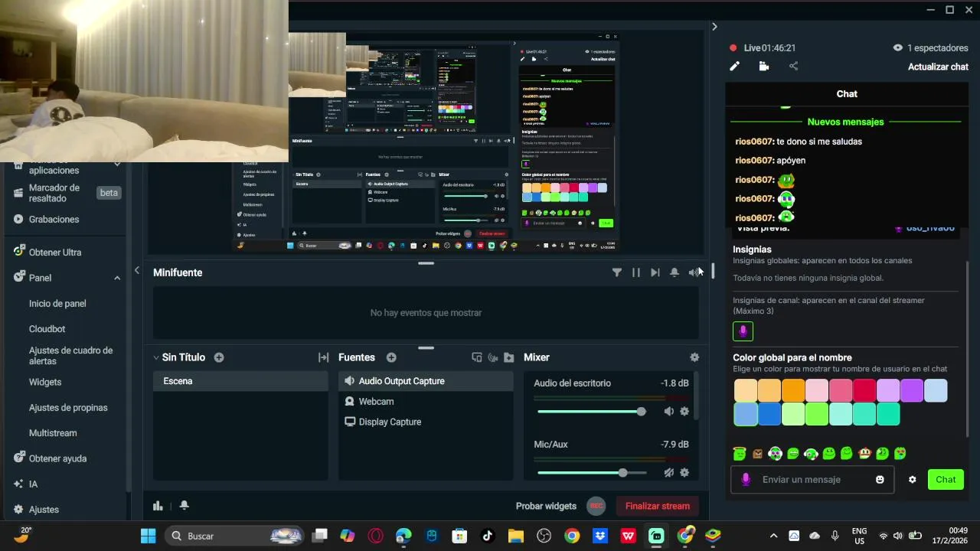The image size is (980, 551).
Task: Add a folder in Fuentes
Action: pyautogui.click(x=509, y=357)
